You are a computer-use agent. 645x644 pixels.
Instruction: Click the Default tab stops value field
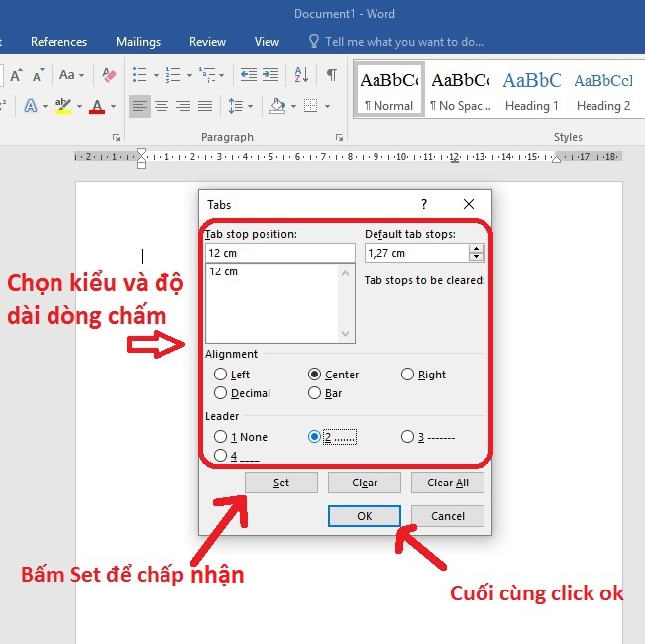pos(416,253)
